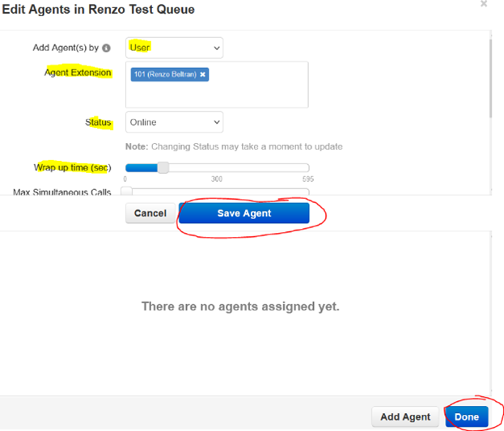
Task: Click the "There are no agents assigned yet" message
Action: tap(240, 306)
